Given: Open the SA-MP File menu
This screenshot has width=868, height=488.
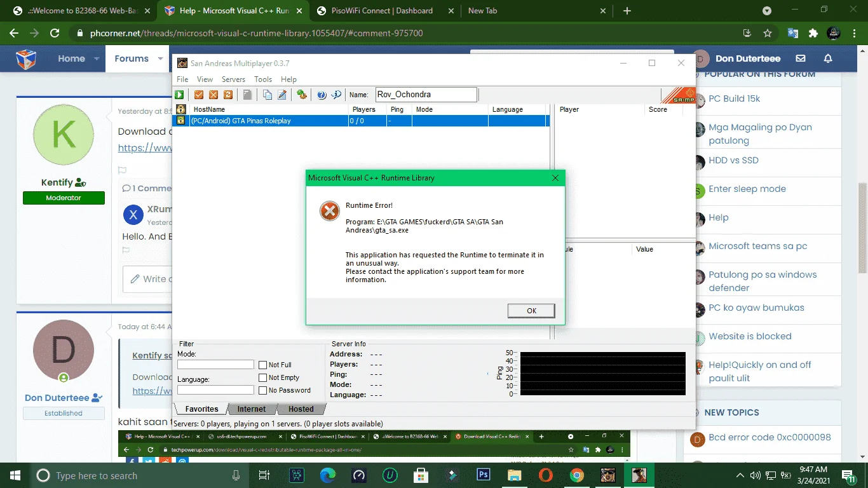Looking at the screenshot, I should coord(182,79).
